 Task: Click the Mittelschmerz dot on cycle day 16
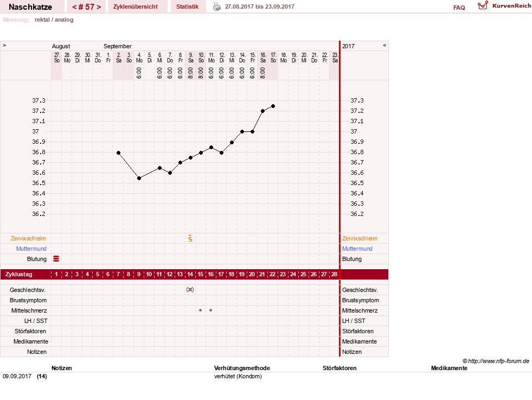(x=211, y=310)
